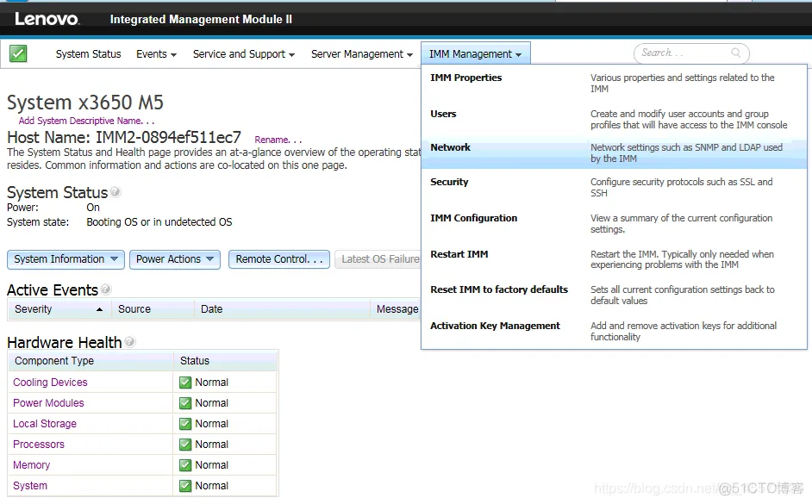Open help icon beside Active Events heading
Screen dimensions: 812x504
pyautogui.click(x=106, y=289)
